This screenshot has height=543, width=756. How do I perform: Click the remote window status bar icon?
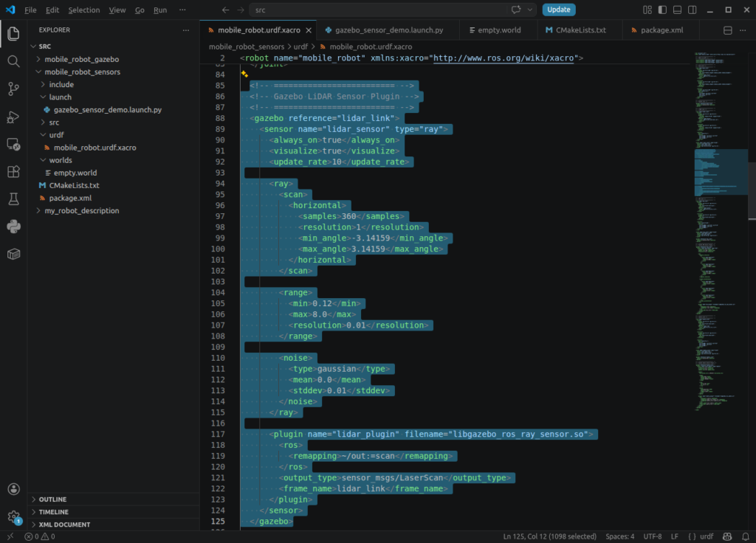coord(10,536)
